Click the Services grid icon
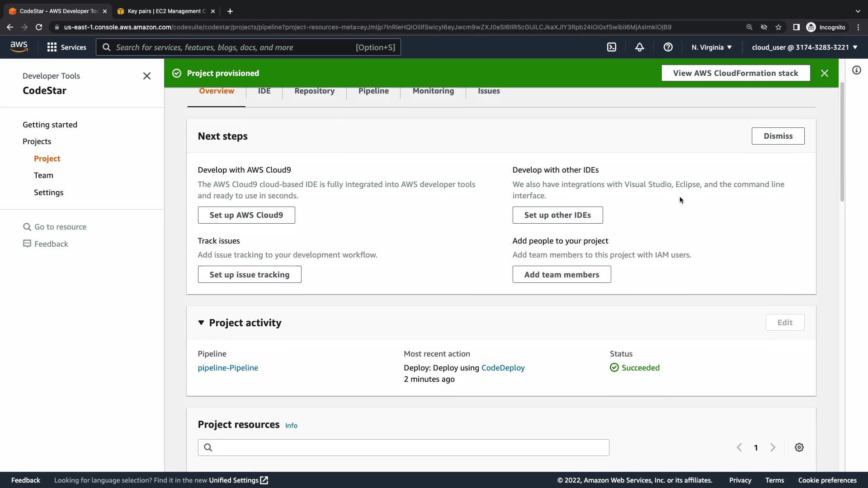The width and height of the screenshot is (868, 488). [52, 47]
